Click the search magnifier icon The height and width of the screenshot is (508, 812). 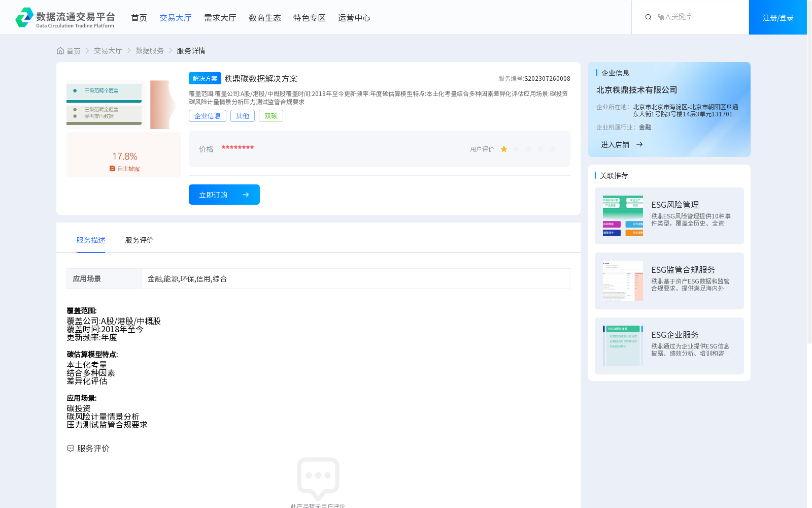pyautogui.click(x=648, y=17)
